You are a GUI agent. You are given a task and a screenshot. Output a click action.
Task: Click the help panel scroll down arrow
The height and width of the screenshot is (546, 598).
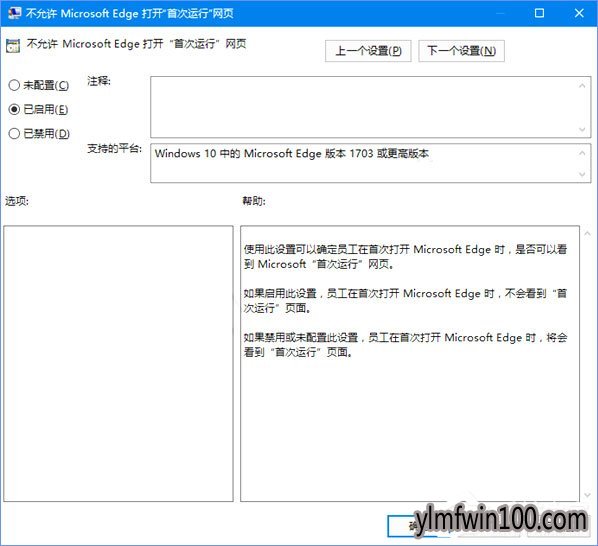click(x=587, y=495)
